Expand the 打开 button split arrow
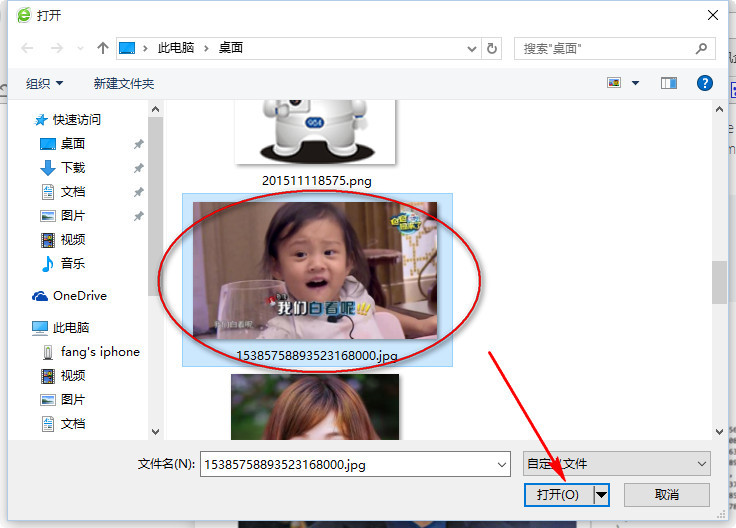 pyautogui.click(x=601, y=495)
